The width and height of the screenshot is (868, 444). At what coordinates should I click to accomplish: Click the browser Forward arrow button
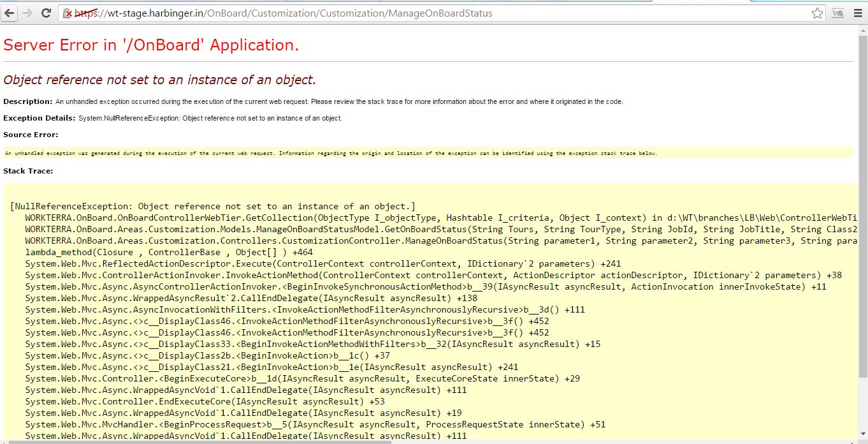pyautogui.click(x=27, y=13)
